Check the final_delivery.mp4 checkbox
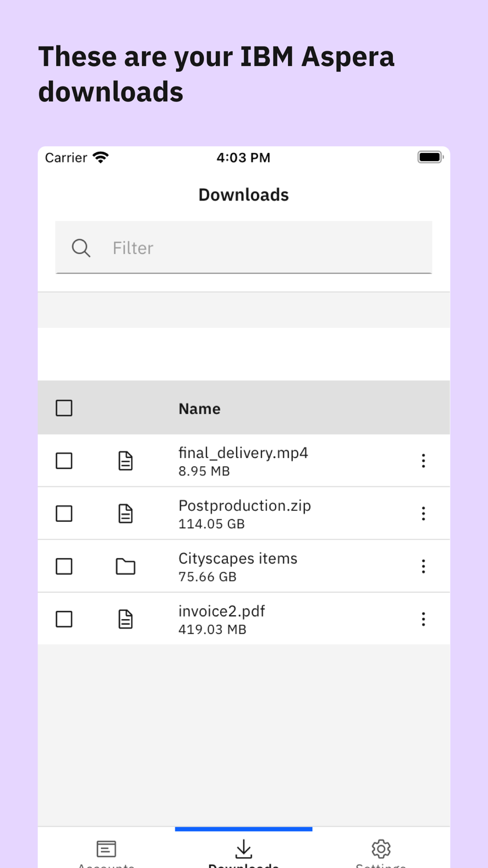Viewport: 488px width, 868px height. (64, 461)
